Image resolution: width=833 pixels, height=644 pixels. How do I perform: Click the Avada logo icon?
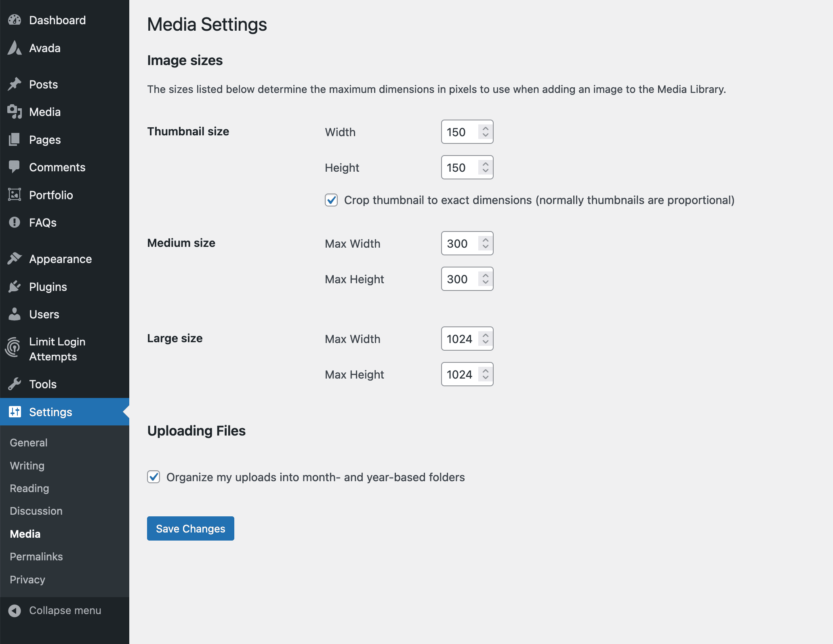pos(15,48)
